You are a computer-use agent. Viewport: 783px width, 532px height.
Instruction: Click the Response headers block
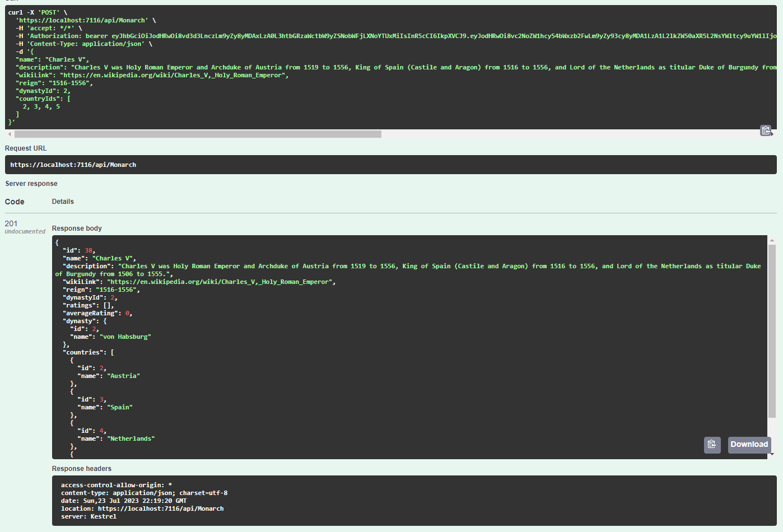pos(224,500)
